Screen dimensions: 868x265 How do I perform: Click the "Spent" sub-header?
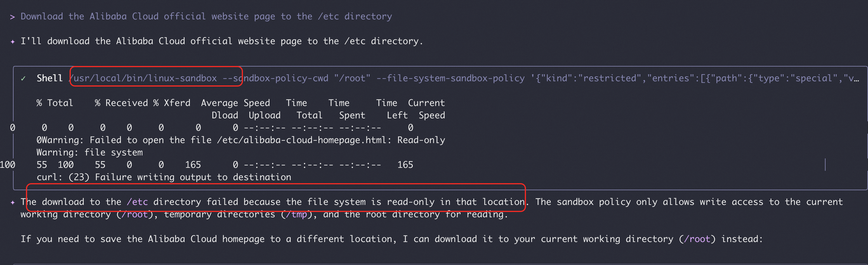pos(352,115)
